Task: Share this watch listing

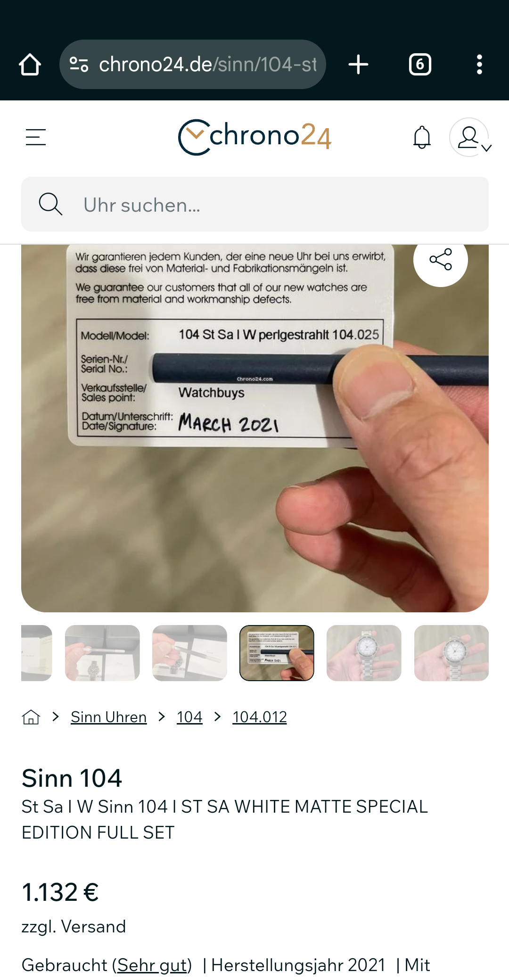Action: click(441, 260)
